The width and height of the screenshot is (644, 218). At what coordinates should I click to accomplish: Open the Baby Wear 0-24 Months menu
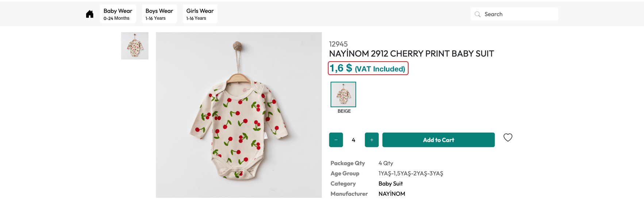pos(118,14)
